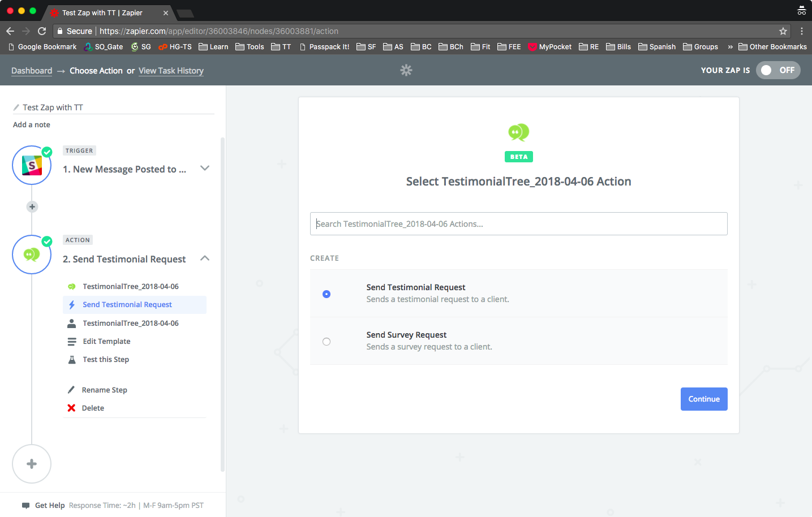The width and height of the screenshot is (812, 517).
Task: Add a step between trigger and action
Action: (x=32, y=207)
